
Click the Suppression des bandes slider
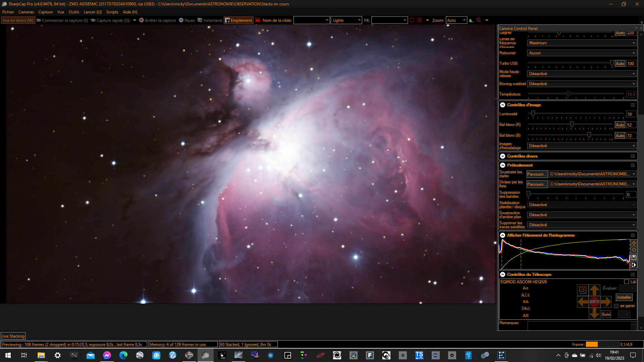[576, 194]
